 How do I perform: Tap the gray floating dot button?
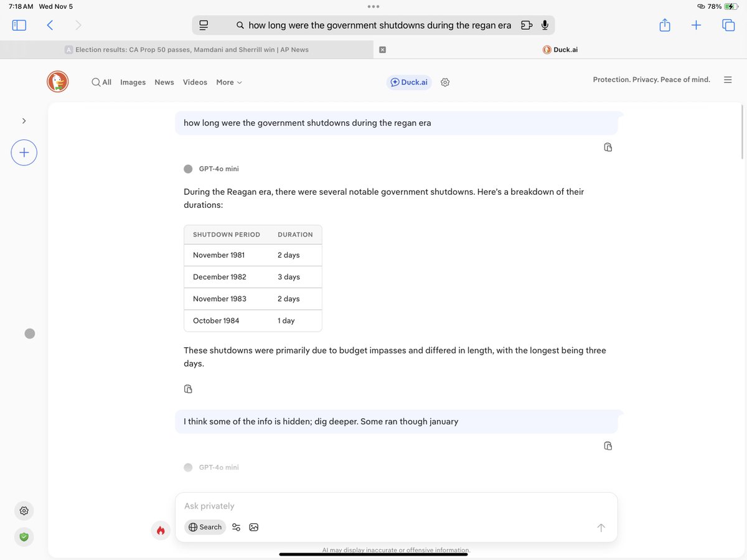tap(30, 334)
